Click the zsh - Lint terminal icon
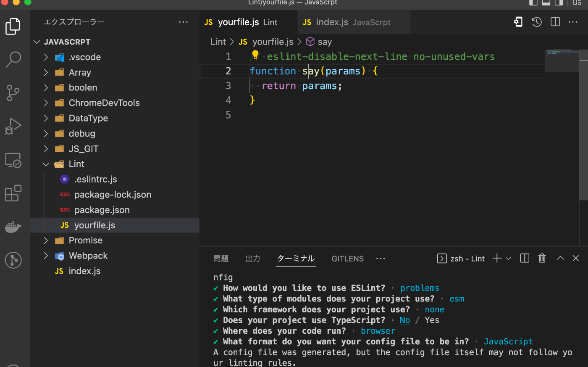588x367 pixels. [442, 259]
